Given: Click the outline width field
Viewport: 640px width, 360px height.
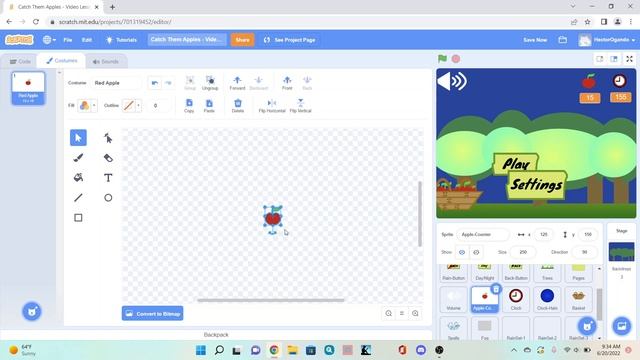Looking at the screenshot, I should [159, 106].
